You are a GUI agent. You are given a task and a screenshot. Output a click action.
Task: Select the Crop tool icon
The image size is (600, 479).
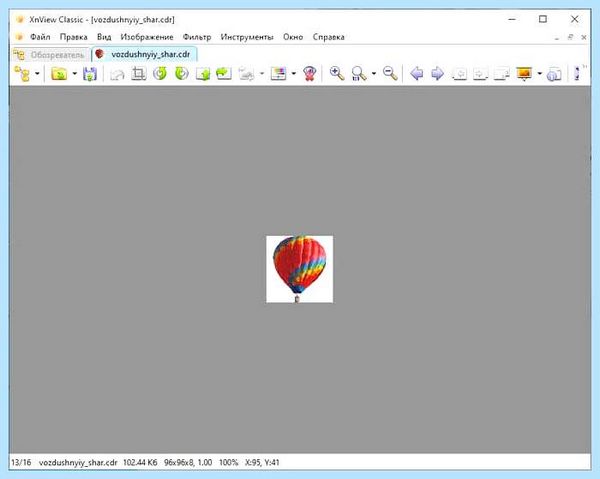139,73
